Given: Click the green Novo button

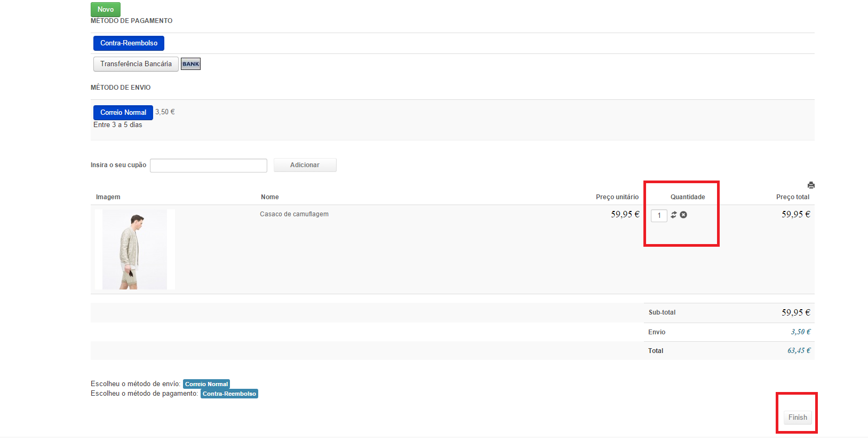Looking at the screenshot, I should pyautogui.click(x=106, y=9).
